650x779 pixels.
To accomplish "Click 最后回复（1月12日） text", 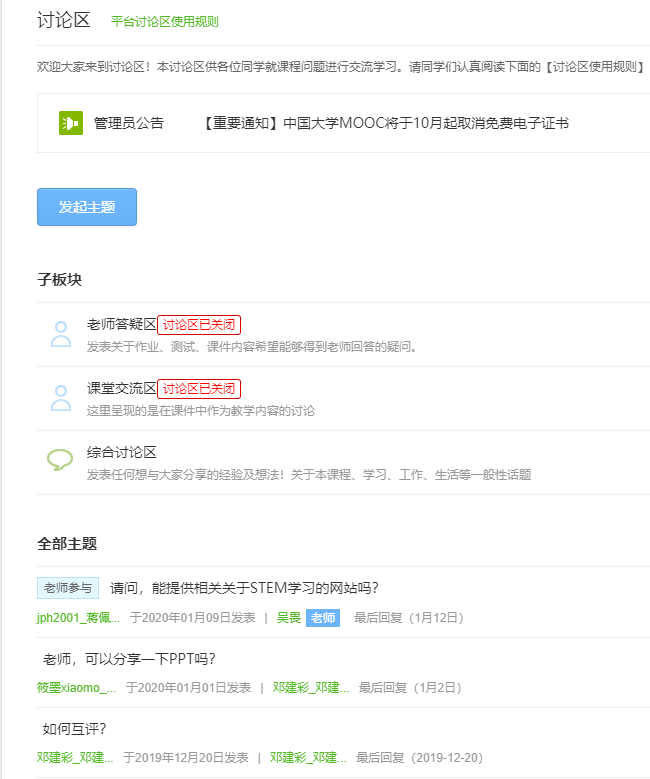I will click(409, 618).
